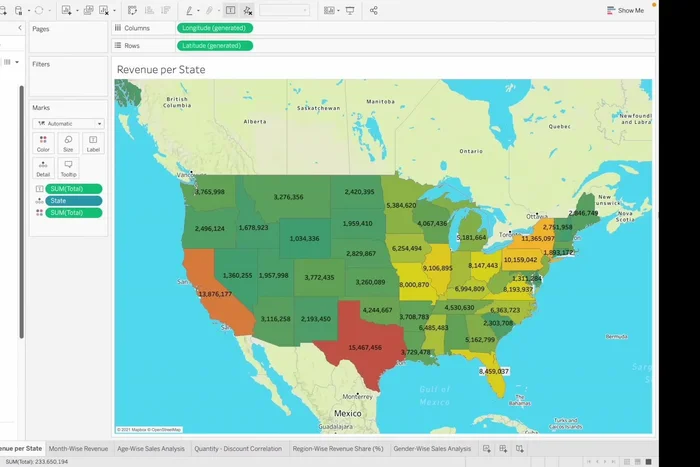Image resolution: width=700 pixels, height=467 pixels.
Task: Open the Show Me panel
Action: tap(626, 10)
